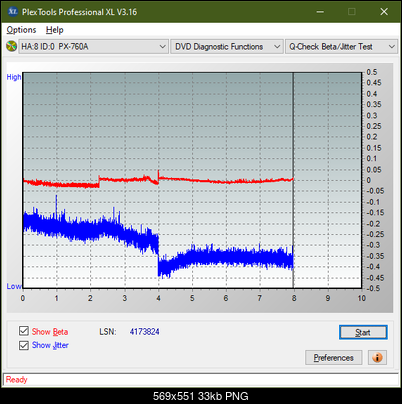The height and width of the screenshot is (404, 402).
Task: Click the High jitter axis label
Action: point(14,77)
